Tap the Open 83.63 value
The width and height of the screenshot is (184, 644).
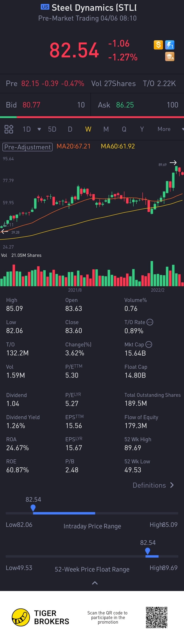74,309
